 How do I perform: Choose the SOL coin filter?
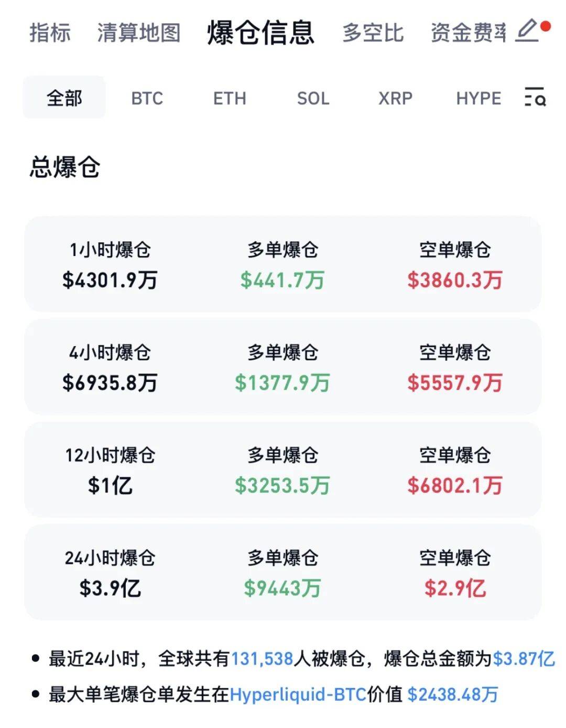[x=313, y=98]
